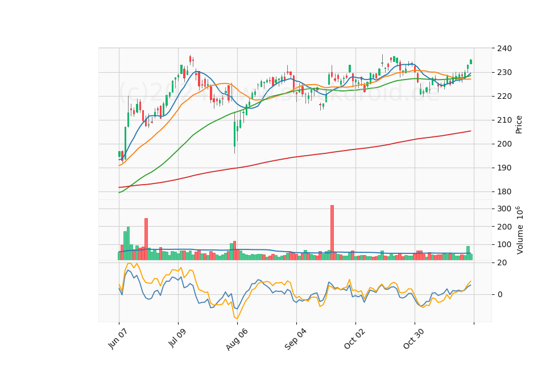The width and height of the screenshot is (546, 392).
Task: Click the Aug 06 date axis label
Action: 237,339
